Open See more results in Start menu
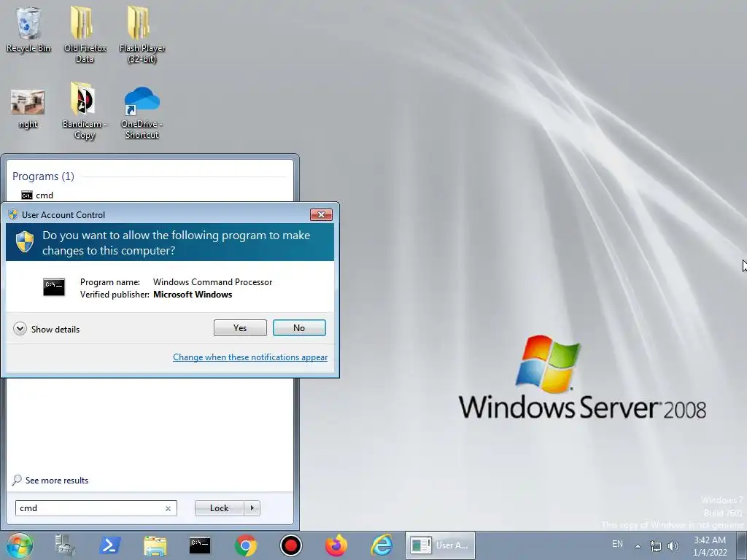Screen dimensions: 747x560 coord(50,480)
